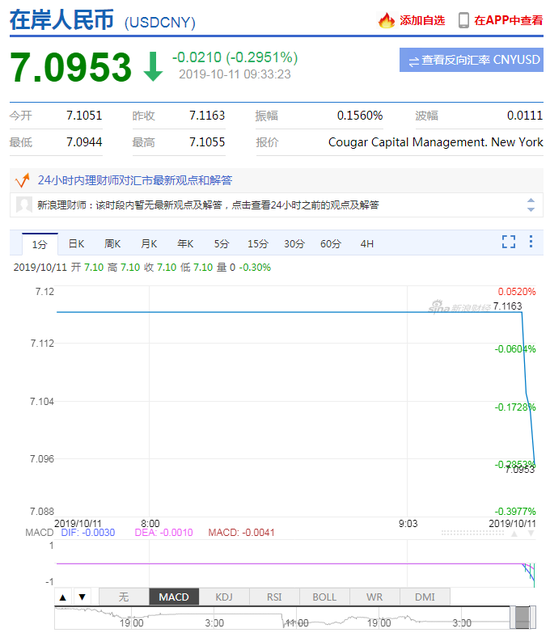Viewport: 550px width, 637px height.
Task: Select the MACD indicator tab
Action: (174, 597)
